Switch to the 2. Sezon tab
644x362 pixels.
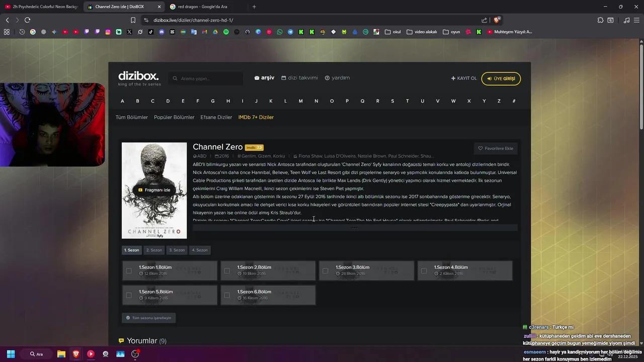click(x=154, y=250)
